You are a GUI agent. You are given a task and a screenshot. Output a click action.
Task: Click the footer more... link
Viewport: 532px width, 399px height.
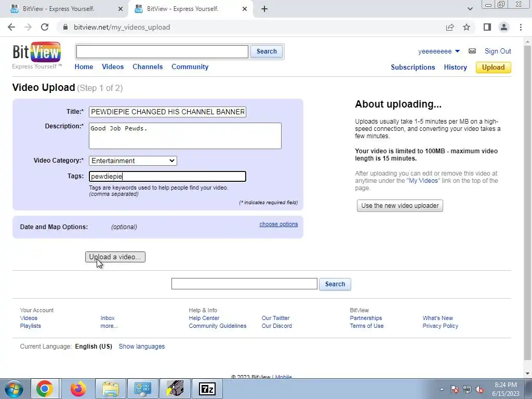pos(109,326)
